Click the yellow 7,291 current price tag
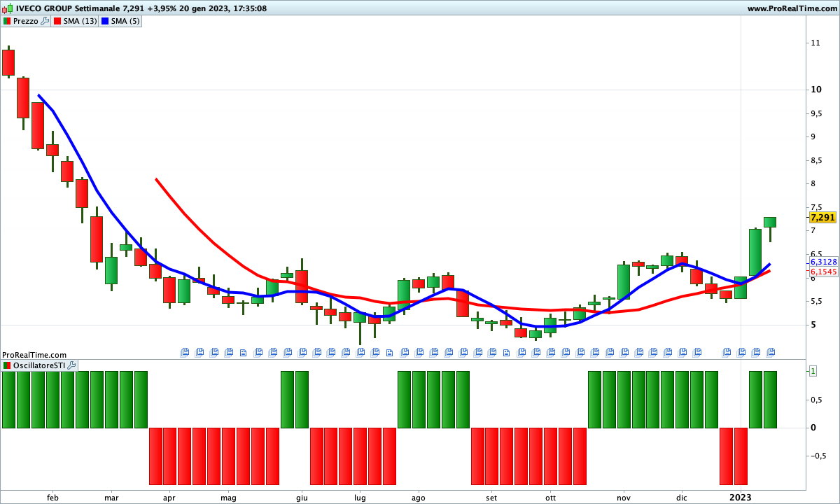 [823, 217]
